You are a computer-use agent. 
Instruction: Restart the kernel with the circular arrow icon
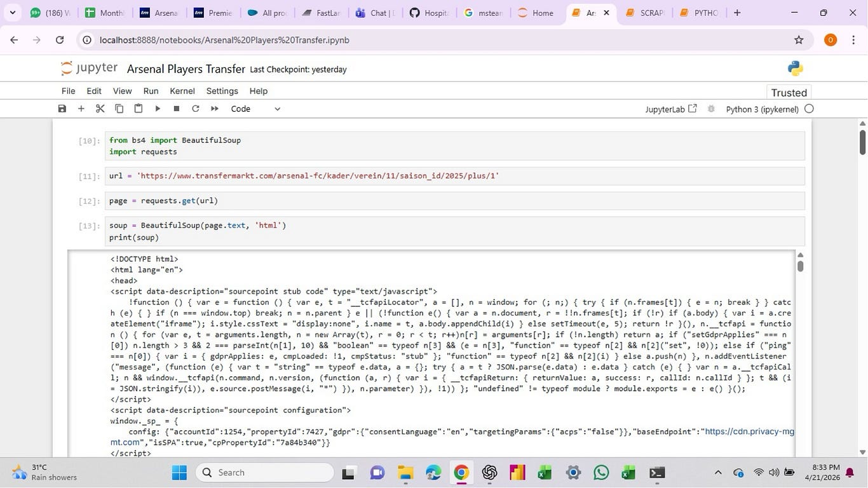click(x=196, y=109)
